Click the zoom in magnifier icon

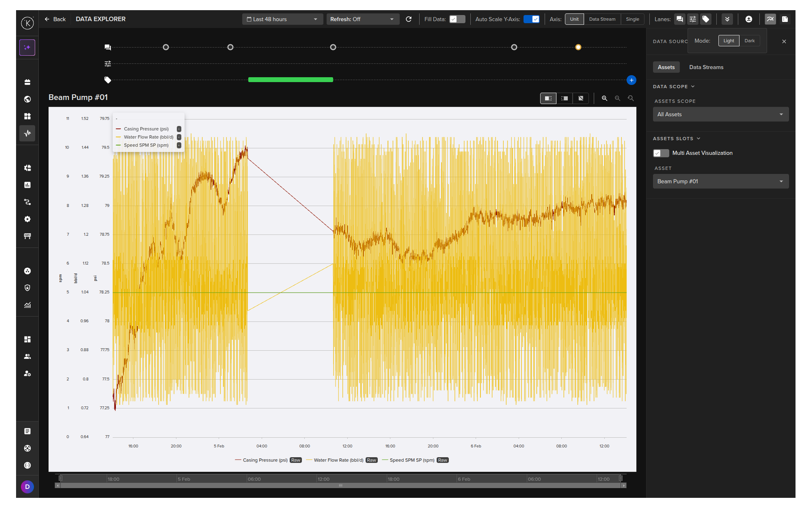[x=604, y=98]
